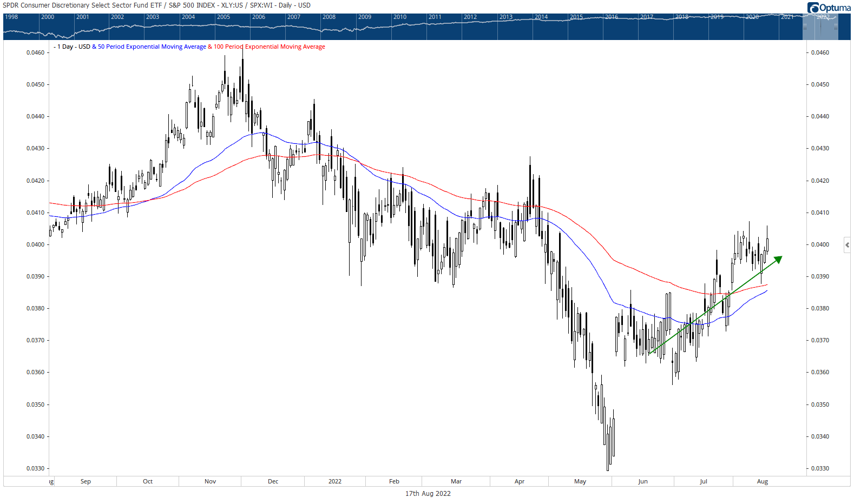Click the Optuma logo icon
This screenshot has width=854, height=504.
coord(813,8)
